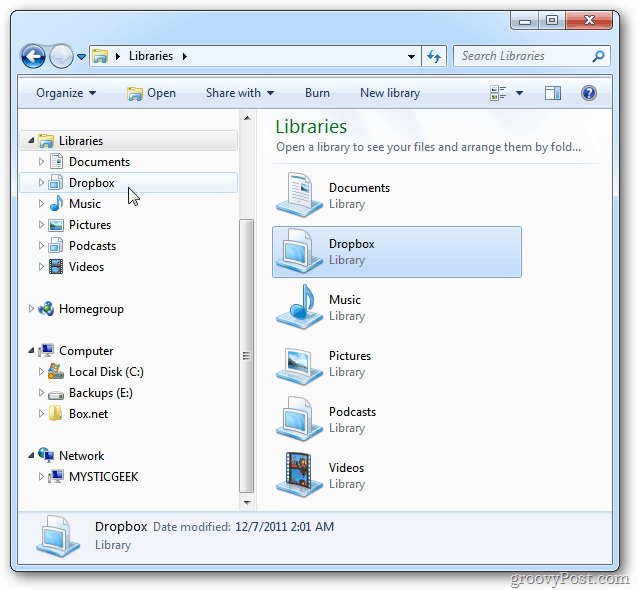Expand the arrow after Libraries breadcrumb
Screen dimensions: 638x590
(x=185, y=56)
